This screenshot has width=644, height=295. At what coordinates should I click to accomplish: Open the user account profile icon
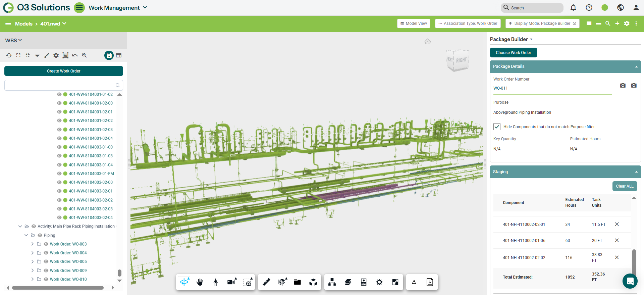click(x=636, y=8)
